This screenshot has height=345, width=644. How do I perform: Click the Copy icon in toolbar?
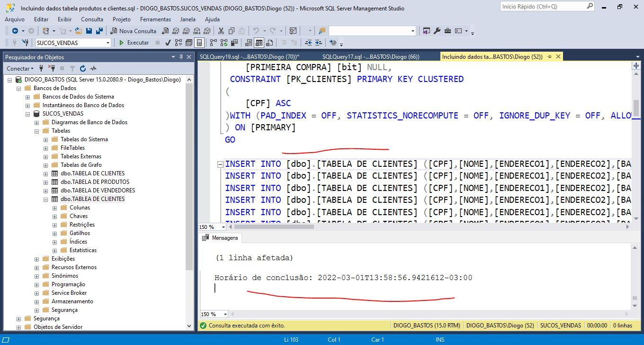[x=232, y=31]
